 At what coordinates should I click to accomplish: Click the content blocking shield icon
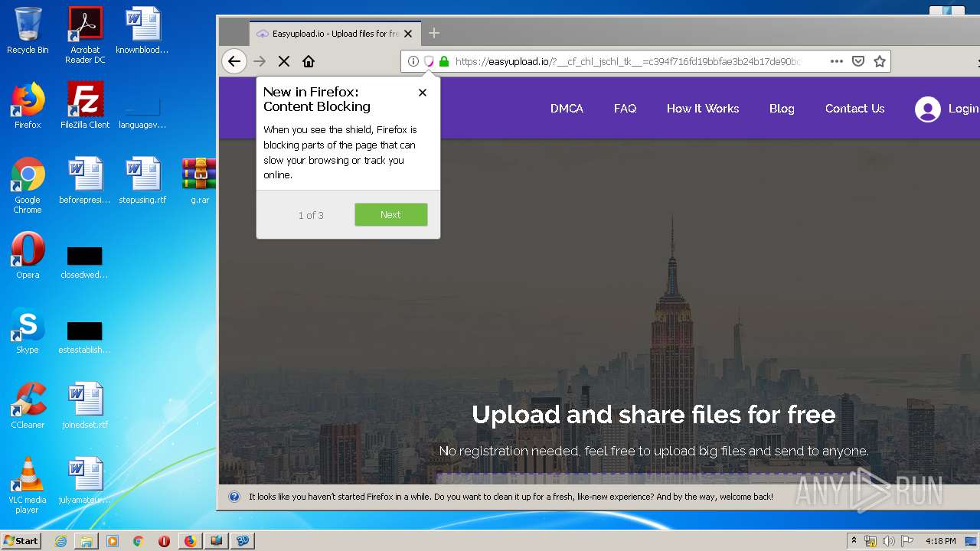tap(429, 61)
